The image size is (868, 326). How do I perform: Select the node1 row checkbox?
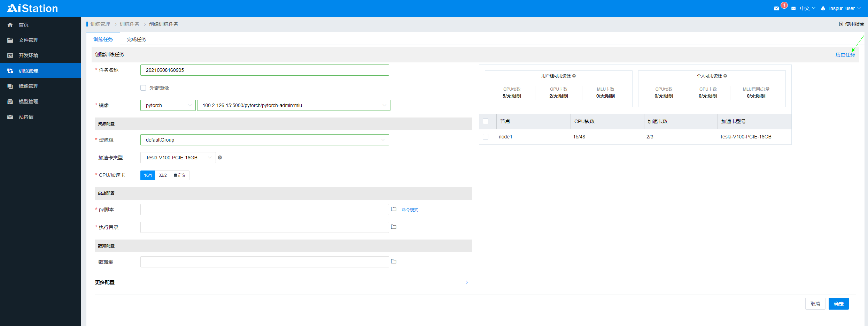[486, 137]
